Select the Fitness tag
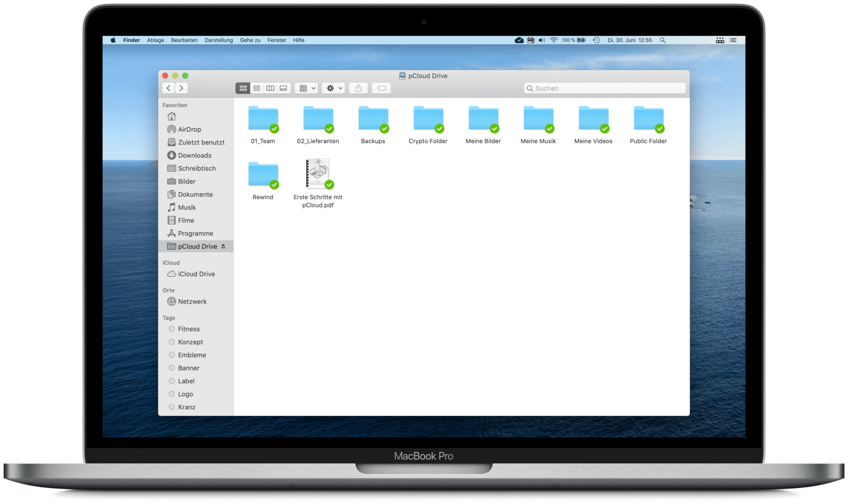The height and width of the screenshot is (504, 848). (x=196, y=329)
